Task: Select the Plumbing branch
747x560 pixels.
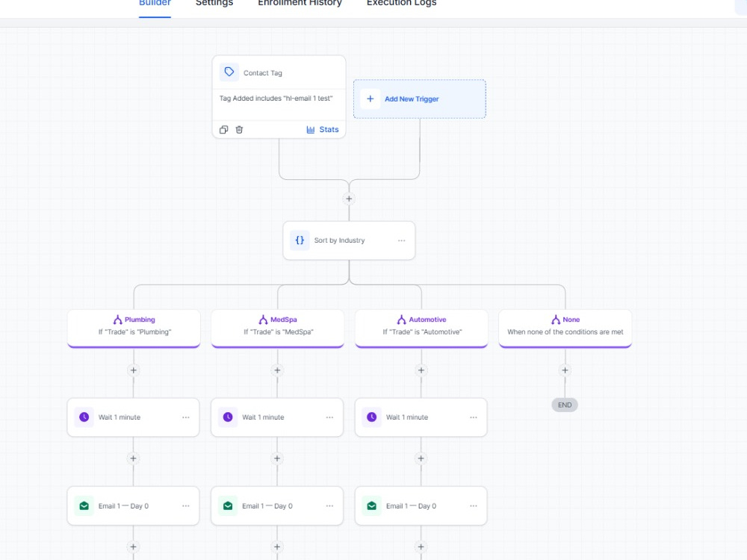Action: [134, 329]
